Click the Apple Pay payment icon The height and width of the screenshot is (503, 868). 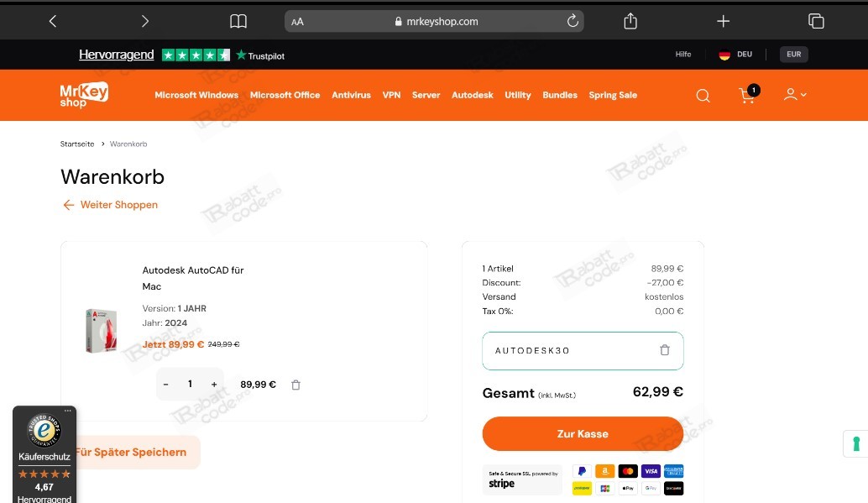pos(629,488)
